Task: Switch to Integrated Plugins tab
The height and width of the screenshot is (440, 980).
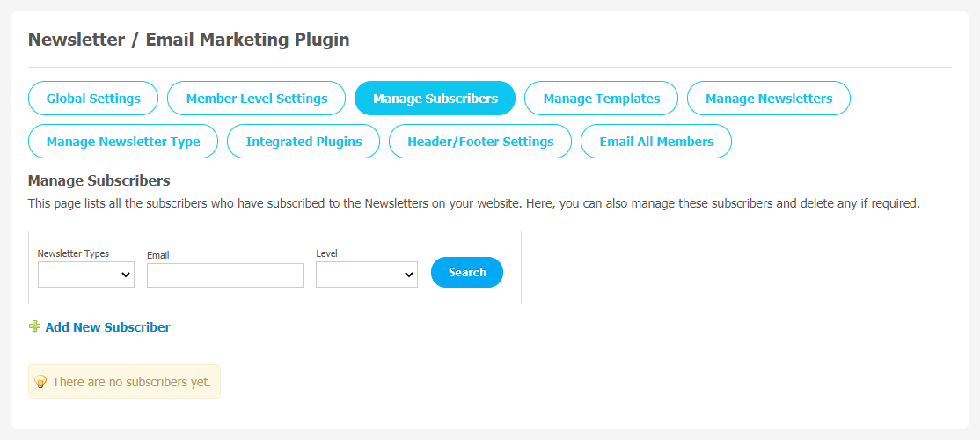Action: [x=304, y=142]
